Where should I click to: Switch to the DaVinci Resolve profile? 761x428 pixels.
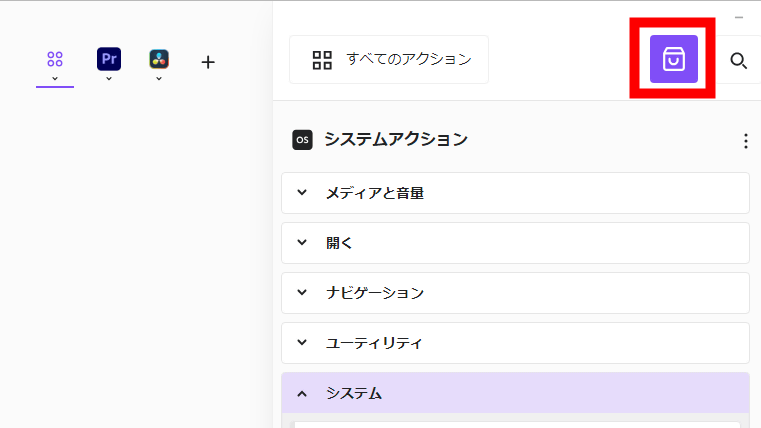(158, 59)
